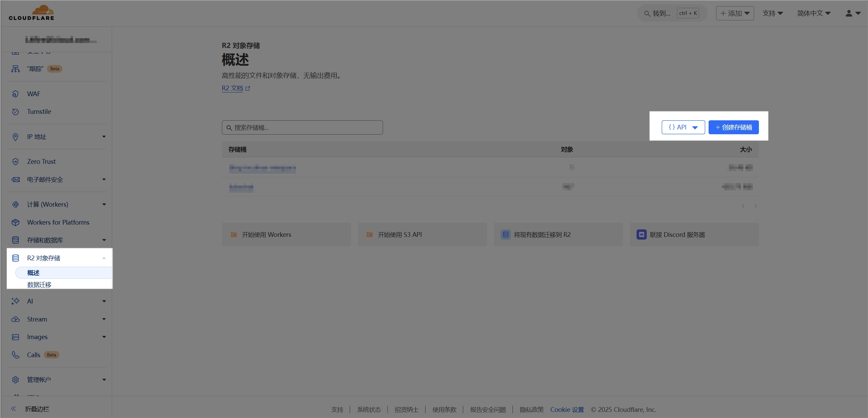This screenshot has height=418, width=868.
Task: Open Calls in the sidebar
Action: coord(34,355)
